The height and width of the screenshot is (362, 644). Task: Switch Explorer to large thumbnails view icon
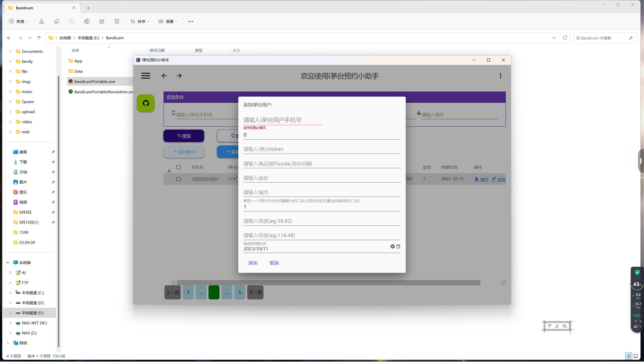(x=636, y=356)
